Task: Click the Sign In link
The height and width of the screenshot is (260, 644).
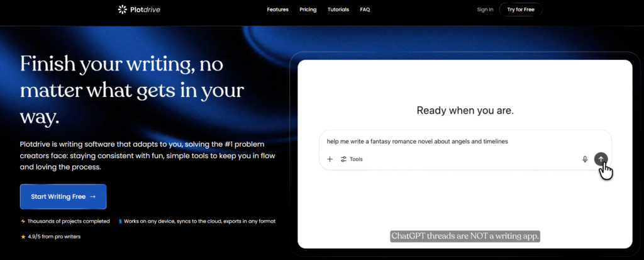Action: click(x=485, y=9)
